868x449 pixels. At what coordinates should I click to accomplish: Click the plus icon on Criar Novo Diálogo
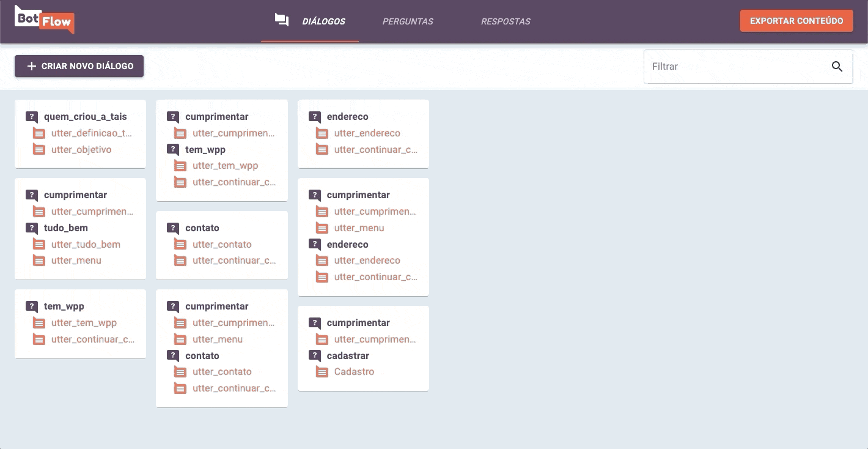pos(32,66)
